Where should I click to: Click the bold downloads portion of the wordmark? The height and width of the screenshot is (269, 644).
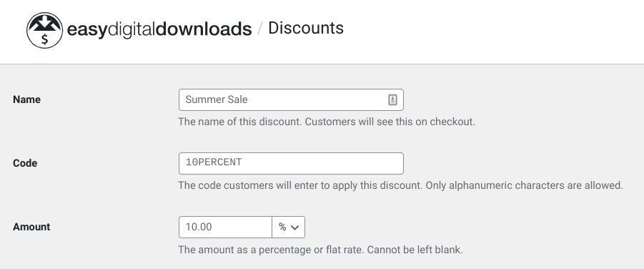pos(204,29)
